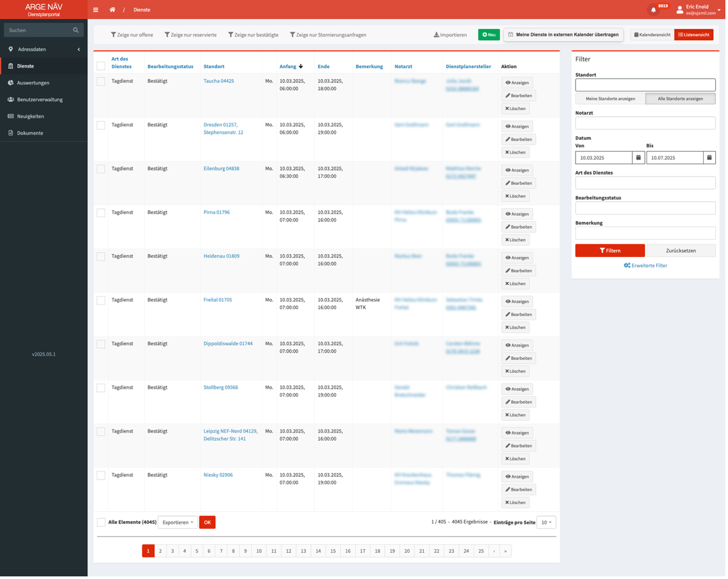Click Anfang column sort arrow

301,66
